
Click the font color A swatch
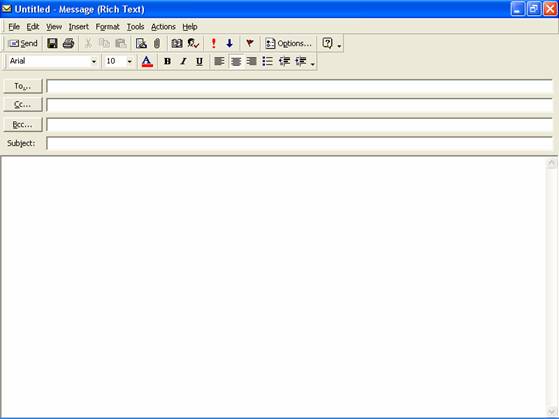point(147,61)
